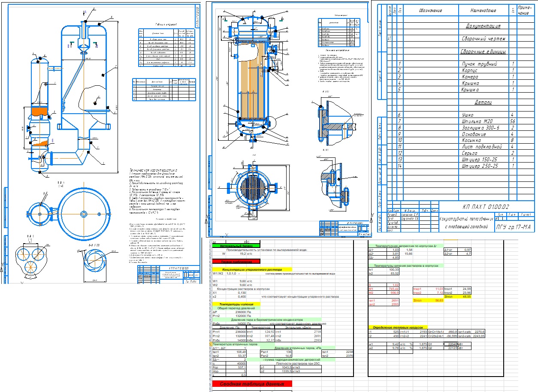
Task: Click the 'Шпилька М20' part name
Action: 477,121
